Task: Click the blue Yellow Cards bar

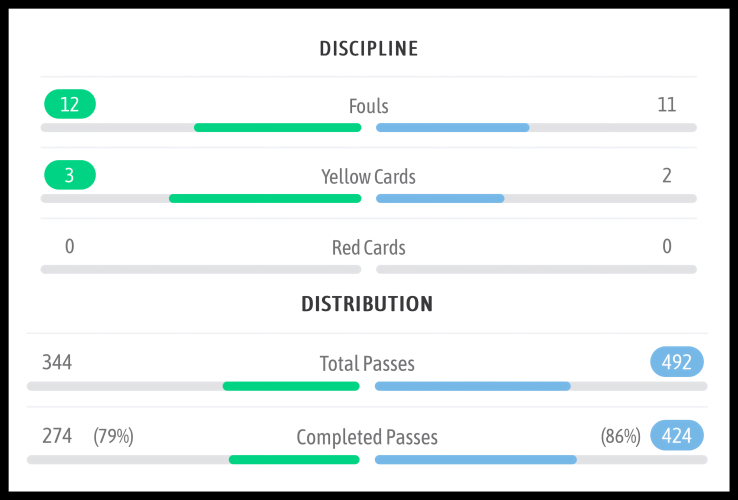Action: tap(440, 198)
